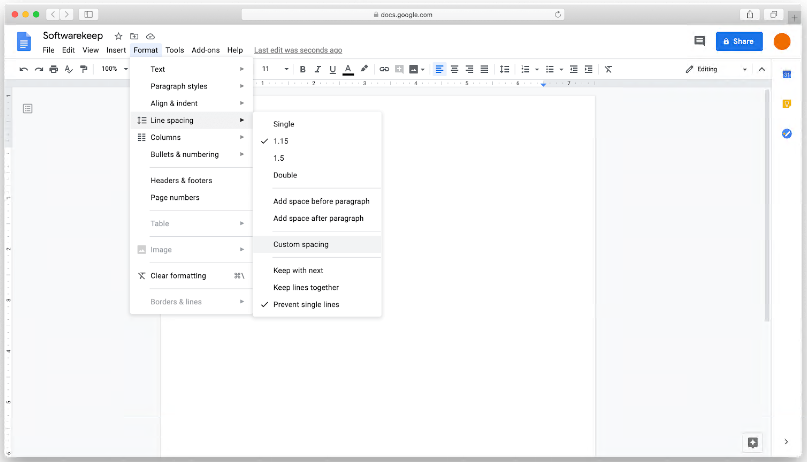The image size is (807, 462).
Task: Expand the Paragraph styles submenu
Action: click(179, 86)
